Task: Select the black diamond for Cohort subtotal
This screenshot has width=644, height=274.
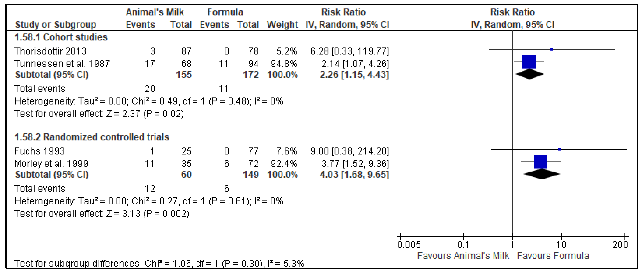Action: (x=529, y=74)
